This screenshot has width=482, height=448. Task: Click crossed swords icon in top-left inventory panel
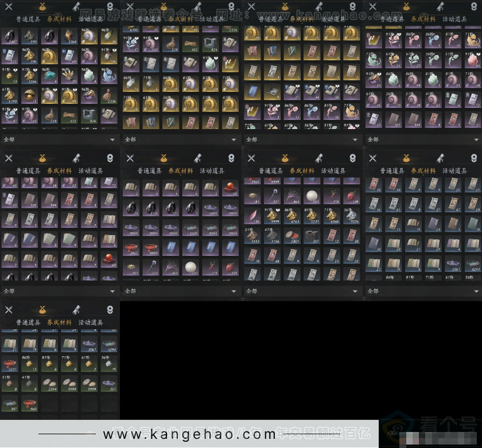coord(9,6)
